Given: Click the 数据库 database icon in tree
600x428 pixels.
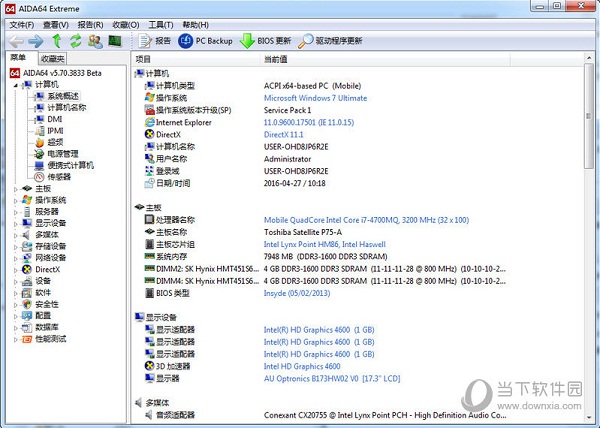Looking at the screenshot, I should click(27, 327).
